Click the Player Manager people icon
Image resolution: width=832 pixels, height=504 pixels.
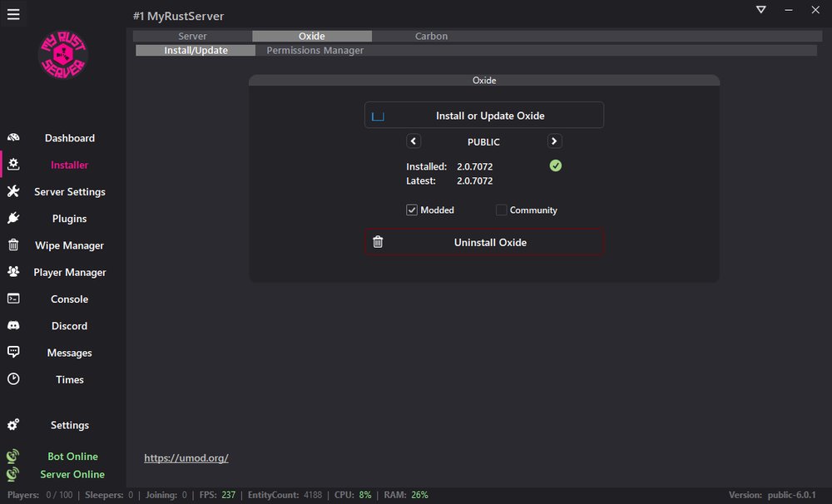pos(13,272)
